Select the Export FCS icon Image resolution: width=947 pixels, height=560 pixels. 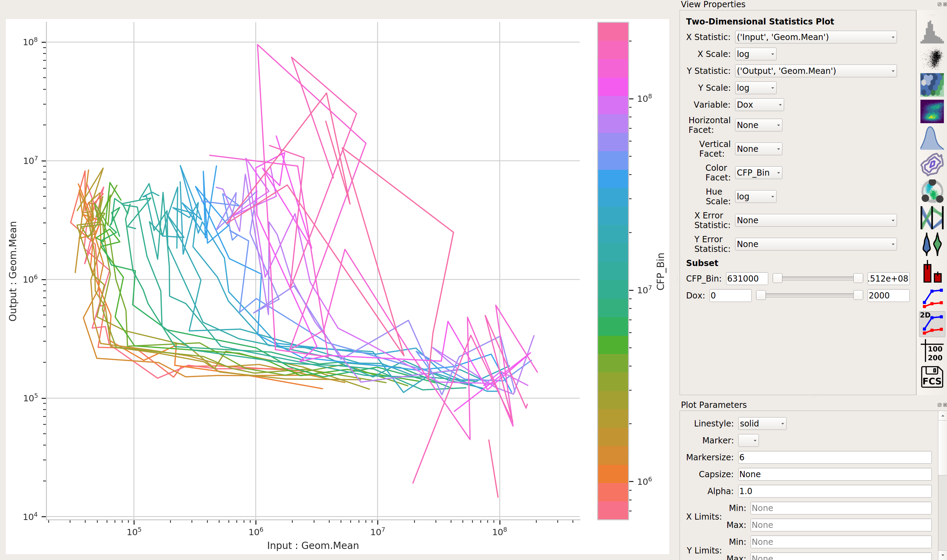click(x=931, y=377)
